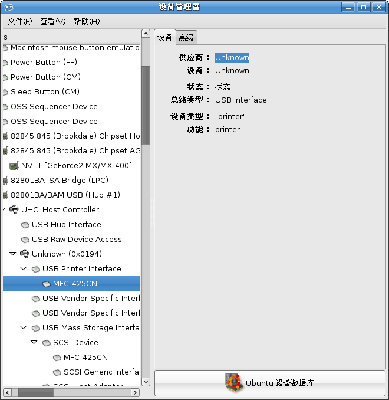Maximize the device manager window
Screen dimensions: 389x400
click(x=364, y=7)
